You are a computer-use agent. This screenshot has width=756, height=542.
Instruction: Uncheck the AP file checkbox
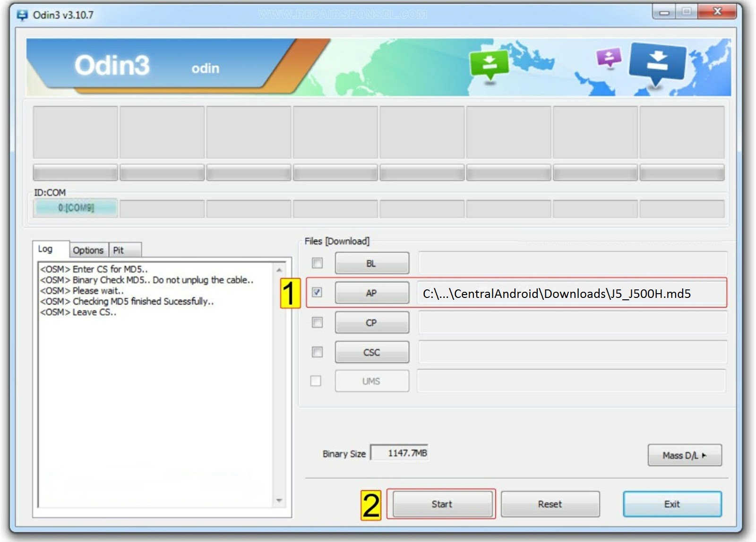pos(317,292)
